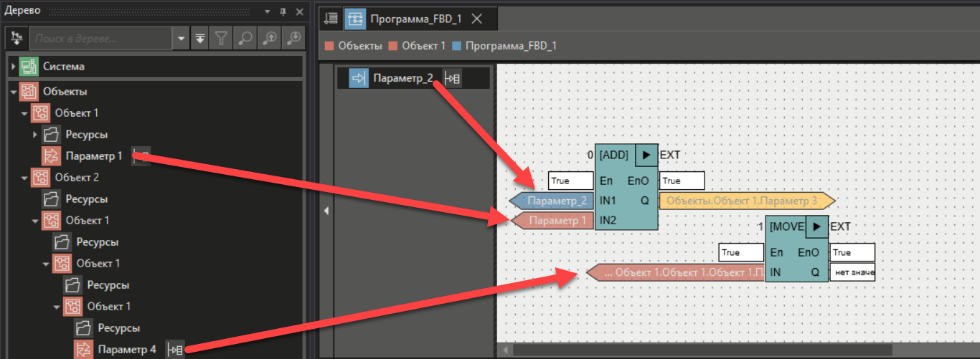Click the link icon next to Параметр 4
This screenshot has width=980, height=359.
(174, 349)
